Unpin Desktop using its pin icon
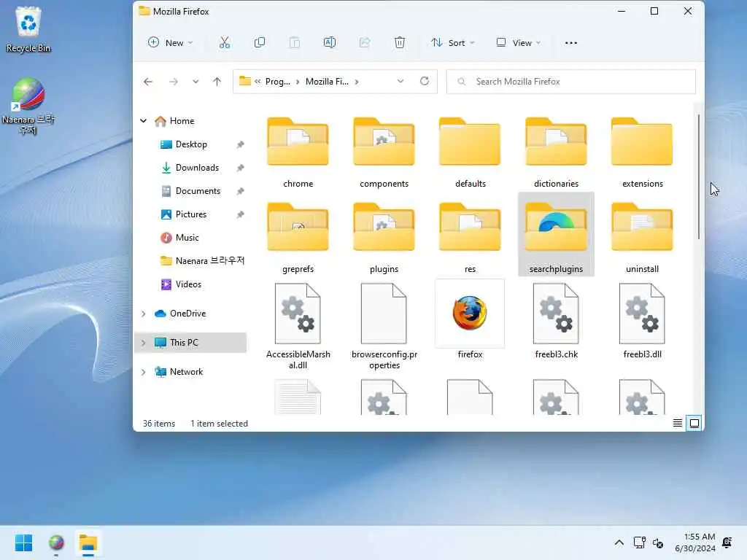This screenshot has width=747, height=560. tap(241, 144)
